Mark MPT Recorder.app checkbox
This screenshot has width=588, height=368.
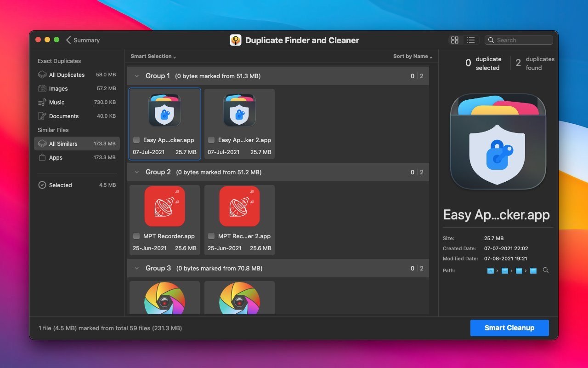tap(136, 236)
